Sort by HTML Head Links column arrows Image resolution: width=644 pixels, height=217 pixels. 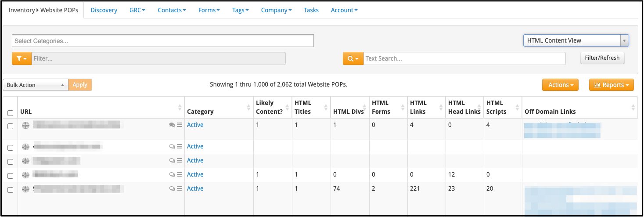479,108
